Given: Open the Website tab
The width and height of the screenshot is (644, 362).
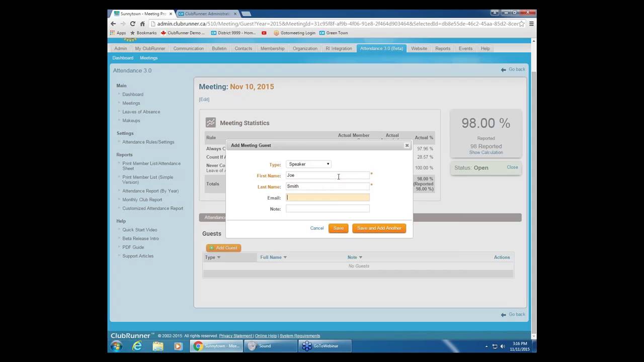Looking at the screenshot, I should click(419, 48).
